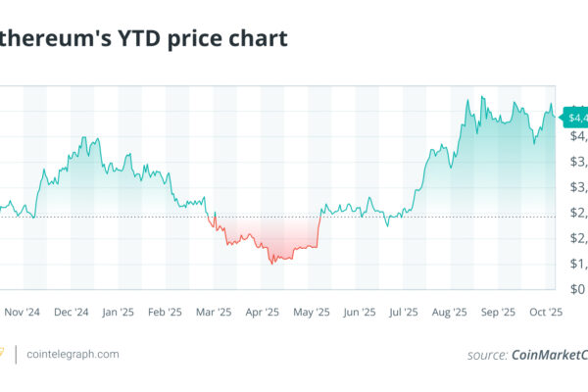Viewport: 588px width, 392px height.
Task: Select the Jan '25 axis label
Action: coord(118,313)
